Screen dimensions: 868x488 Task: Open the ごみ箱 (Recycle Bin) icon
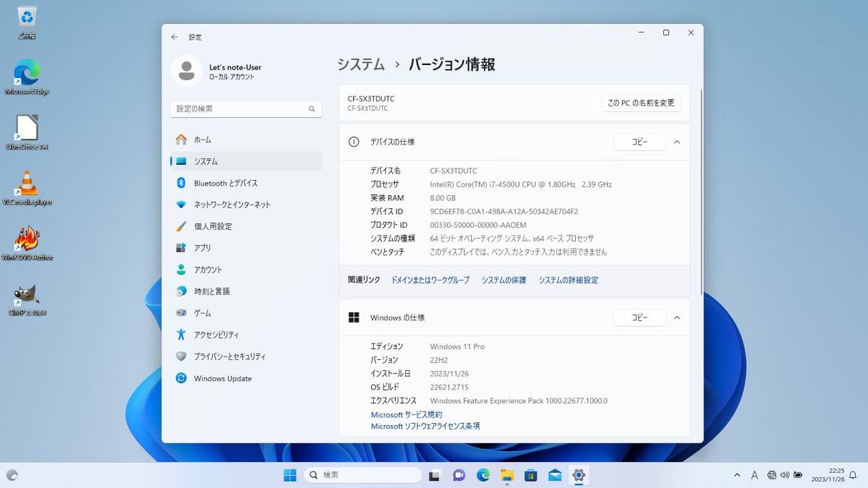[25, 18]
